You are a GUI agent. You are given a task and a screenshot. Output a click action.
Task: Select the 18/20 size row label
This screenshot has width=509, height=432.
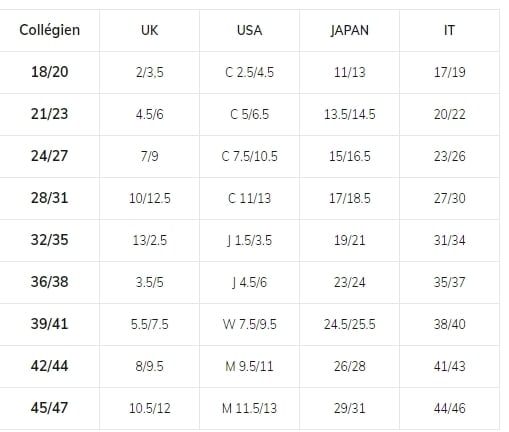click(50, 72)
